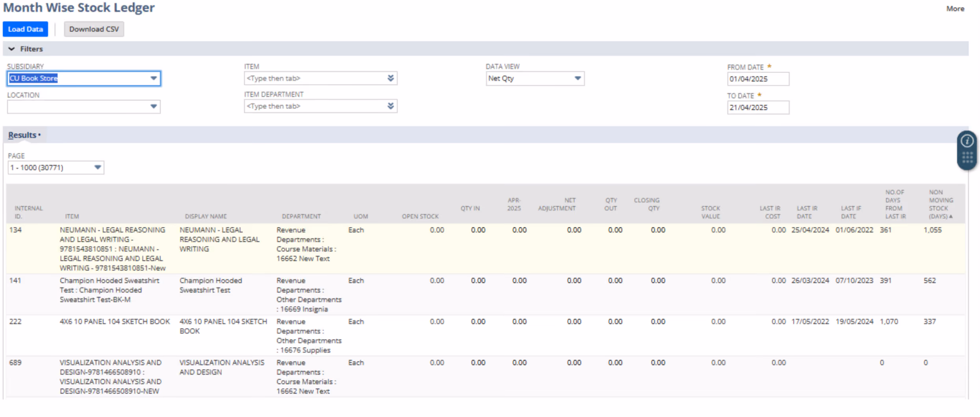Click last IR date 17/05/2022
The width and height of the screenshot is (980, 417).
[x=810, y=322]
